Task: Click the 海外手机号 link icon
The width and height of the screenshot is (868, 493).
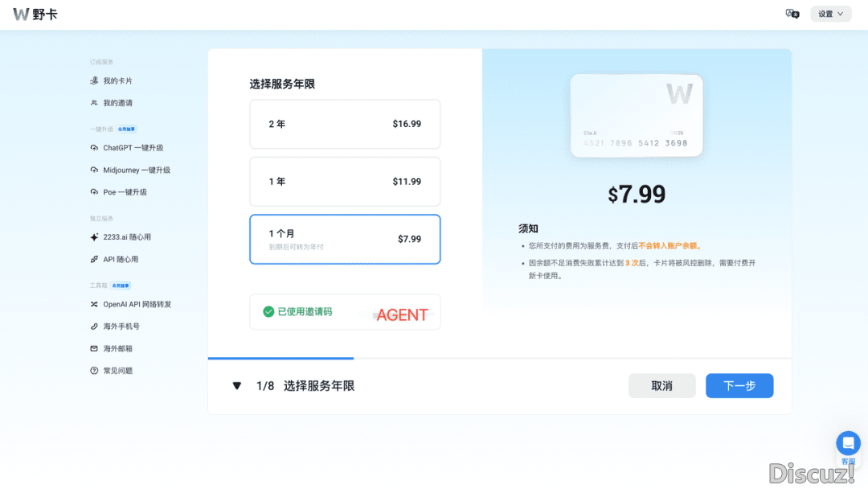Action: (94, 327)
